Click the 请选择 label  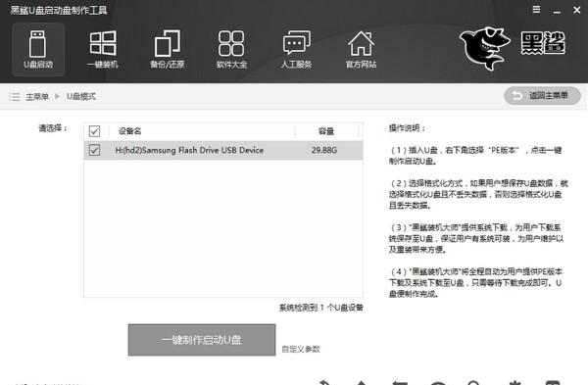[53, 128]
